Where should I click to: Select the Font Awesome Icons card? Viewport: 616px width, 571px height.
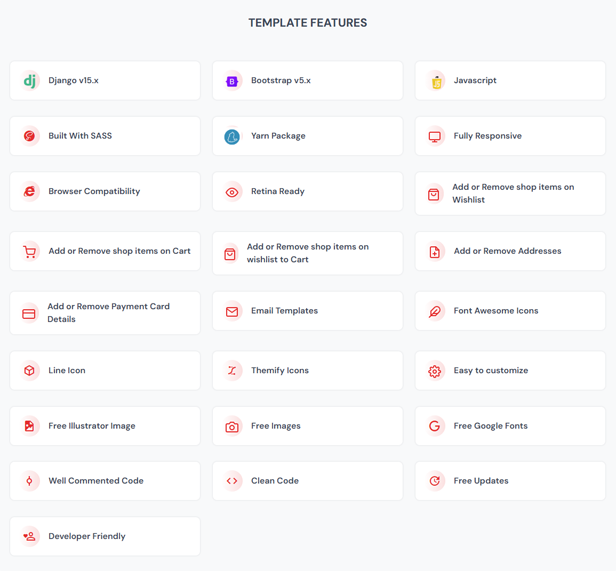510,311
